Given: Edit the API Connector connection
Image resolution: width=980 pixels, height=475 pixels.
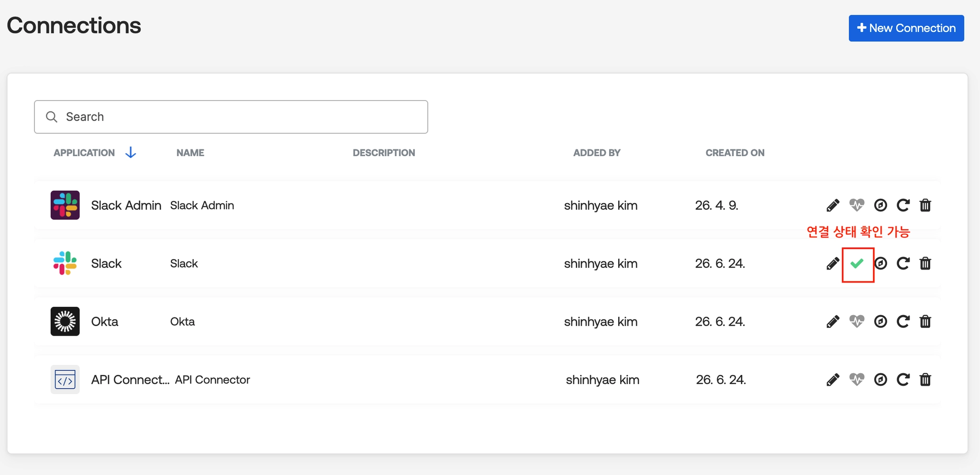Looking at the screenshot, I should click(x=833, y=380).
